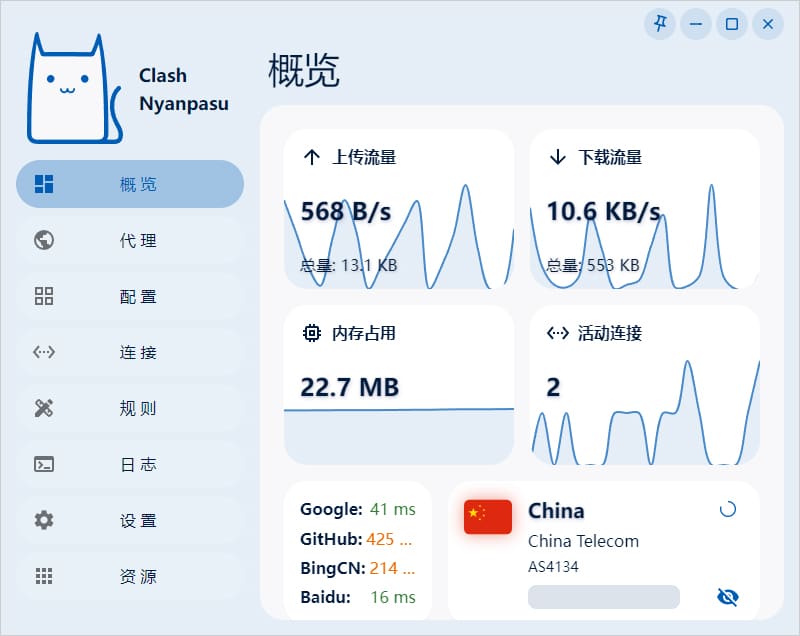Click the Connections arrows icon in sidebar

(44, 352)
